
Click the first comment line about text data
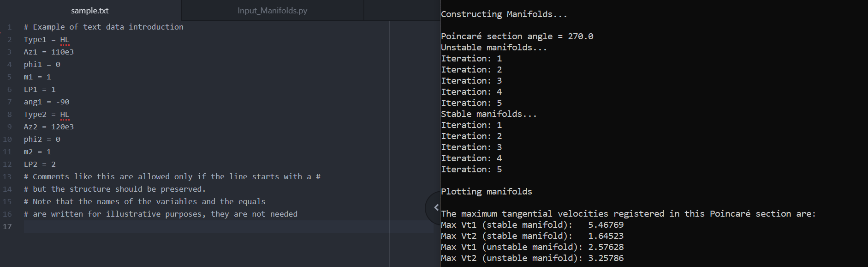(x=104, y=27)
